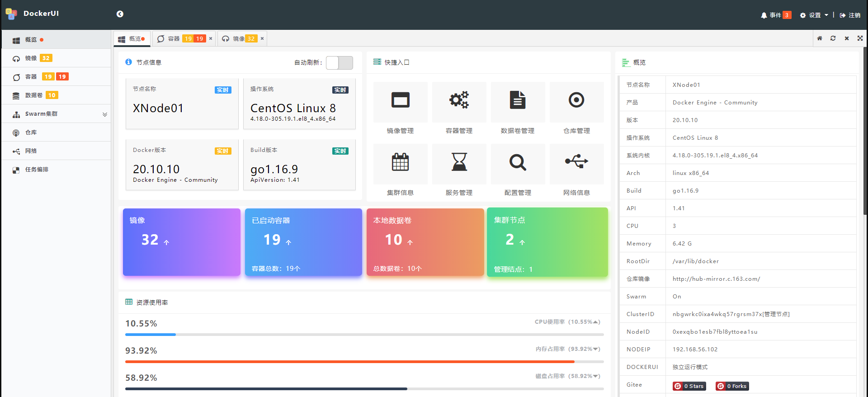Collapse the sidebar with the arrow button
Screen dimensions: 868x397
pos(120,14)
